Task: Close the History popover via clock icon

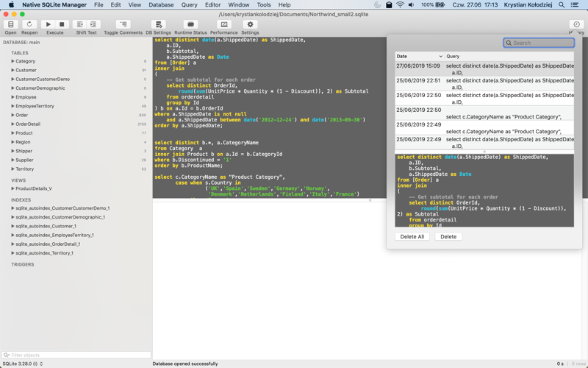Action: [576, 25]
